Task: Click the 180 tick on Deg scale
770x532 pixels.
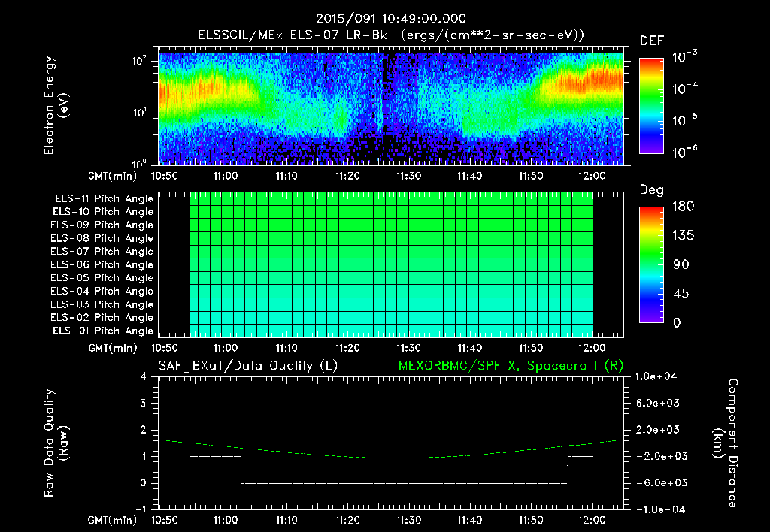Action: click(684, 207)
